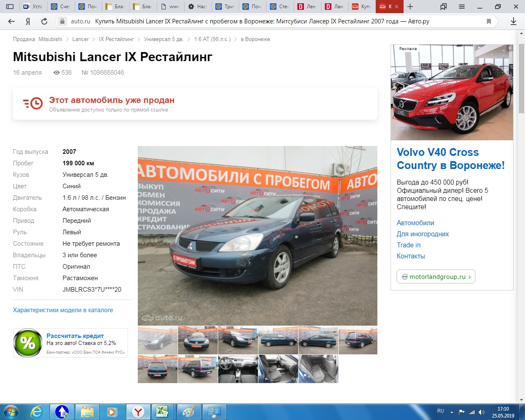525x420 pixels.
Task: Open Windows Explorer folder in taskbar
Action: (88, 412)
